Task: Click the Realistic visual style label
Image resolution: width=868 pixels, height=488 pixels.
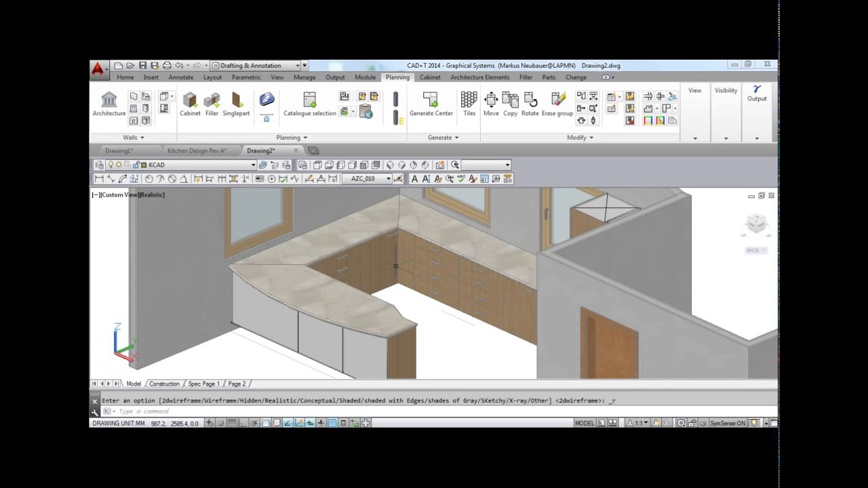Action: pyautogui.click(x=152, y=195)
